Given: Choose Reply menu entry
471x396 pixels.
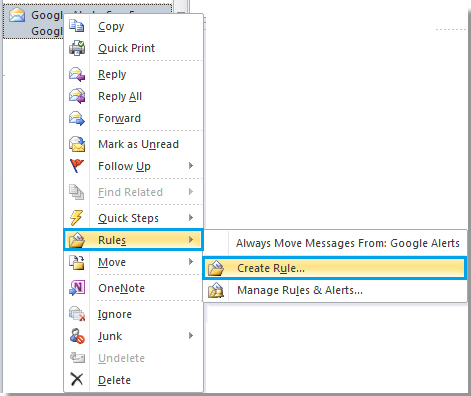Looking at the screenshot, I should (133, 74).
